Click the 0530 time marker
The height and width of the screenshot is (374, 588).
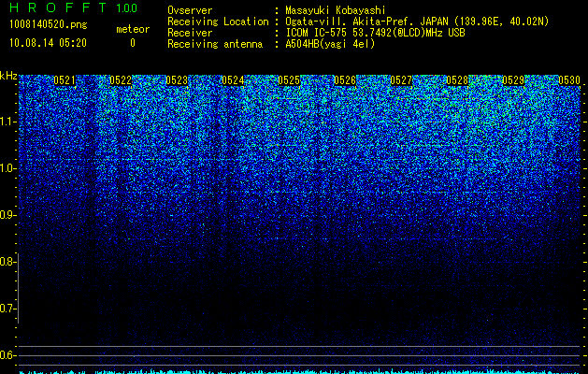[x=569, y=80]
